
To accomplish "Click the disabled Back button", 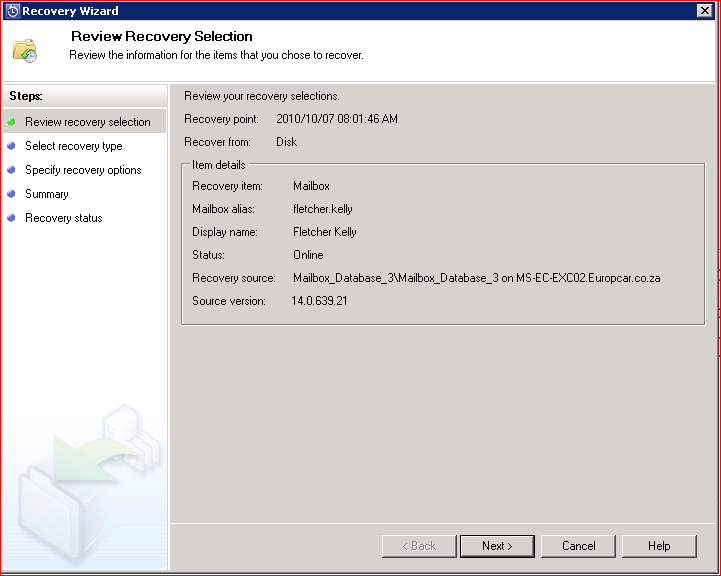I will (419, 546).
